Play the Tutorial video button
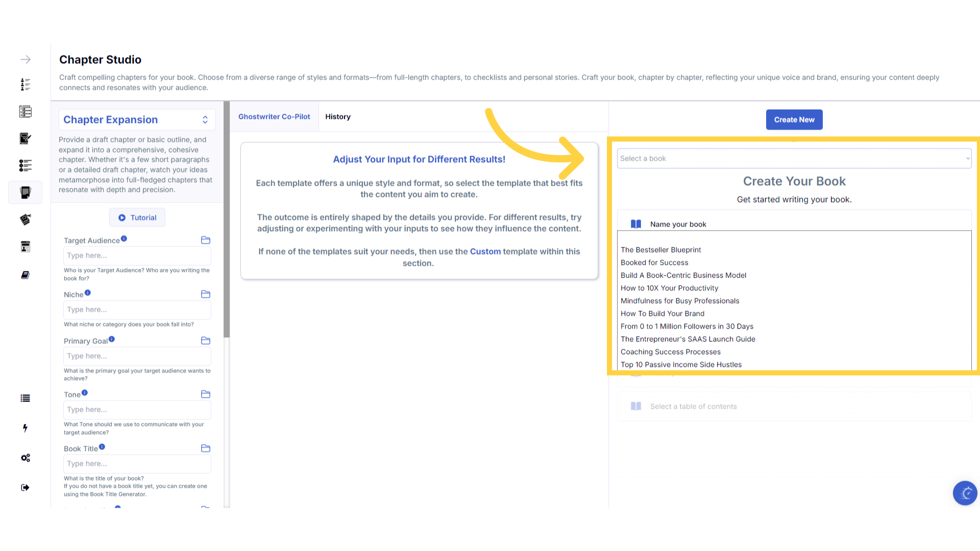Screen dimensions: 980x551 coord(137,218)
